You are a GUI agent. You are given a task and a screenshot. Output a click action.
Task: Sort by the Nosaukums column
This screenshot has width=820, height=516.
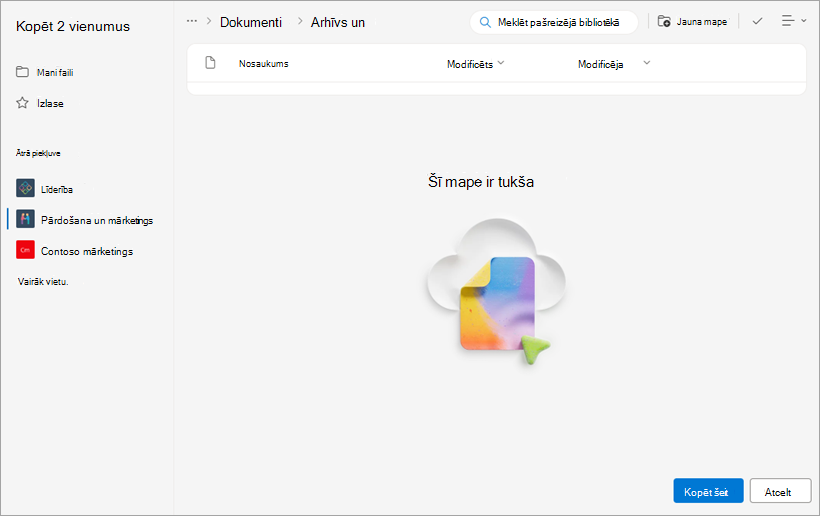(264, 64)
